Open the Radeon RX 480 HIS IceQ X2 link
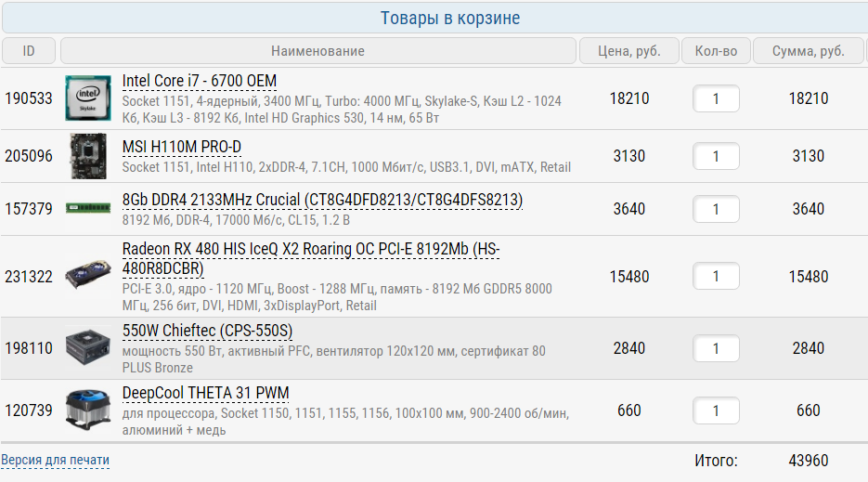This screenshot has height=482, width=868. click(x=311, y=259)
